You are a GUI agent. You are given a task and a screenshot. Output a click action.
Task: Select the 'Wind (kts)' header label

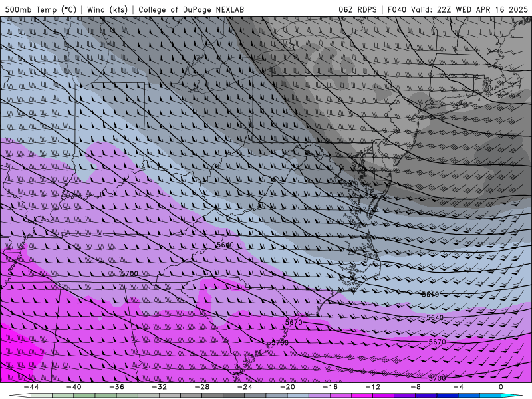coord(107,9)
